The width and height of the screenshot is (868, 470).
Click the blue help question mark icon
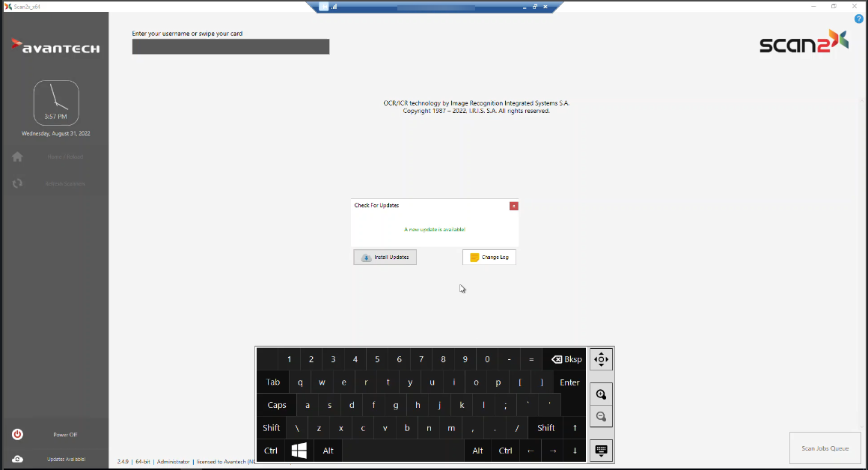pyautogui.click(x=859, y=19)
